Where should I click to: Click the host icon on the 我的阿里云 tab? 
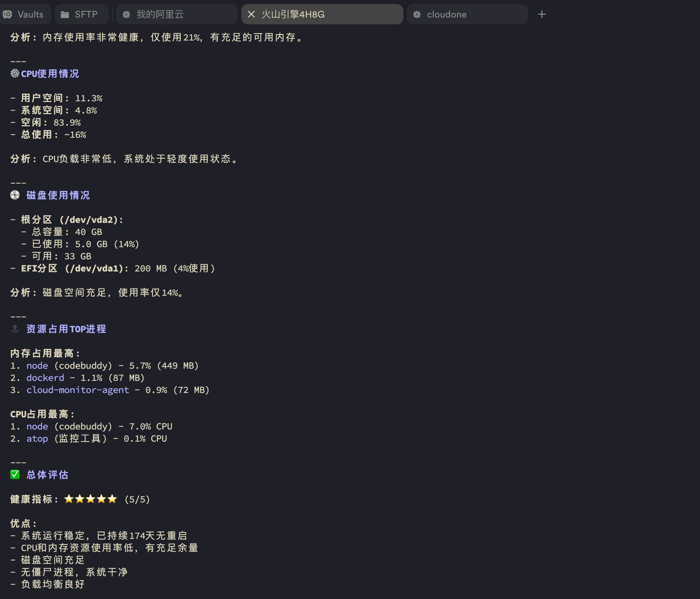click(x=126, y=14)
